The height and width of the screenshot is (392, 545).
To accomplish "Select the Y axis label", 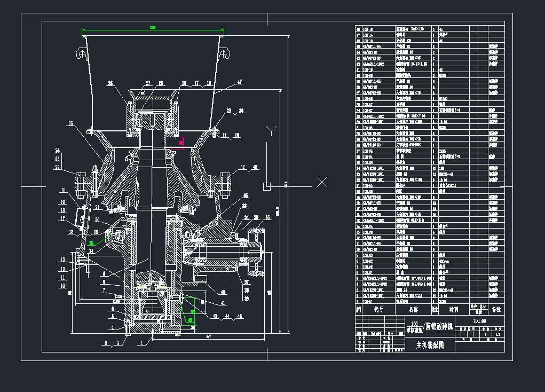I will point(271,130).
